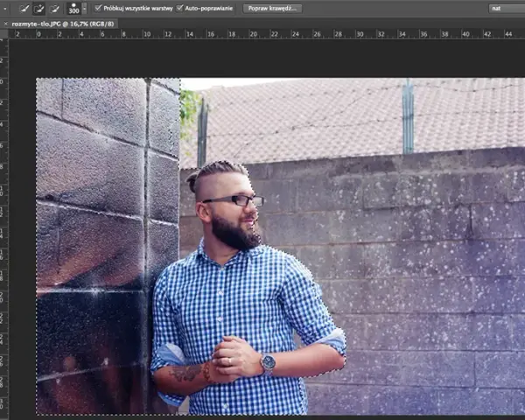Click the ruler origin corner box
Screen dimensions: 525x420
click(x=4, y=34)
